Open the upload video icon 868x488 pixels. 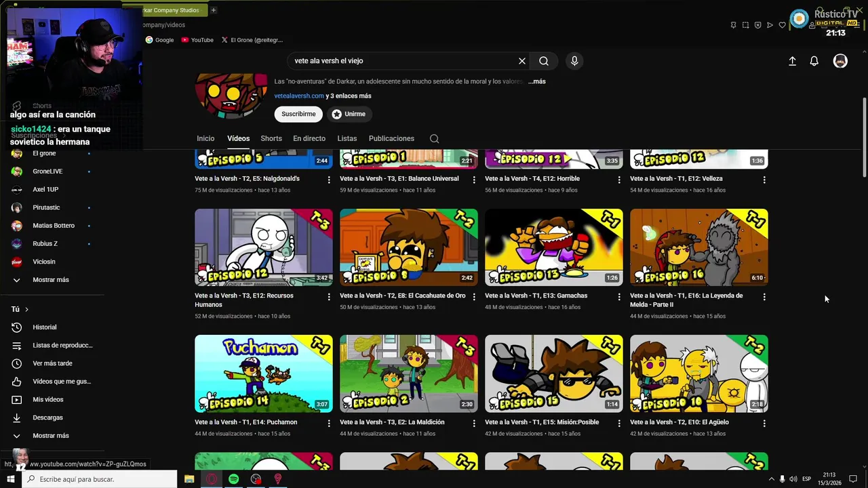tap(792, 61)
